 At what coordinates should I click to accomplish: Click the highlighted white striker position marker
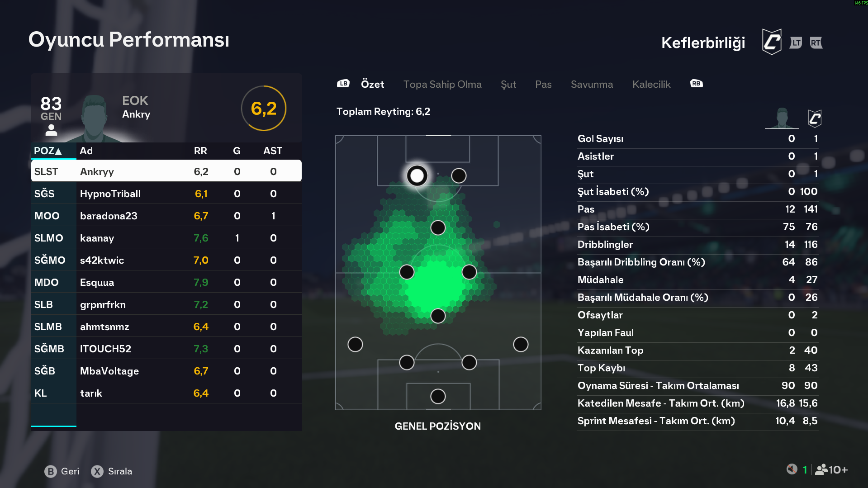click(417, 175)
